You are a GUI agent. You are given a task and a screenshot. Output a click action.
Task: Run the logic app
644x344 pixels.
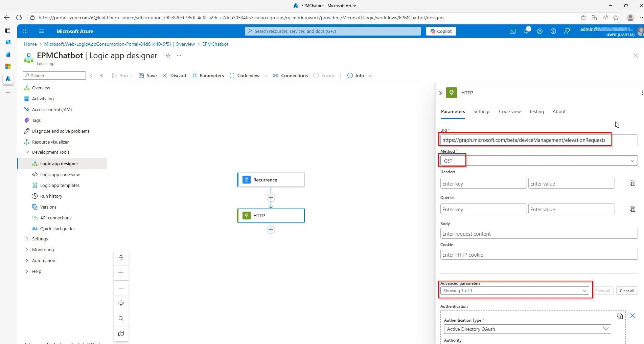(120, 76)
